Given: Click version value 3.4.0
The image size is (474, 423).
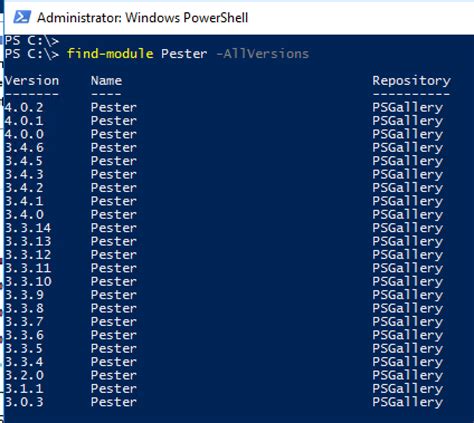Looking at the screenshot, I should tap(24, 214).
